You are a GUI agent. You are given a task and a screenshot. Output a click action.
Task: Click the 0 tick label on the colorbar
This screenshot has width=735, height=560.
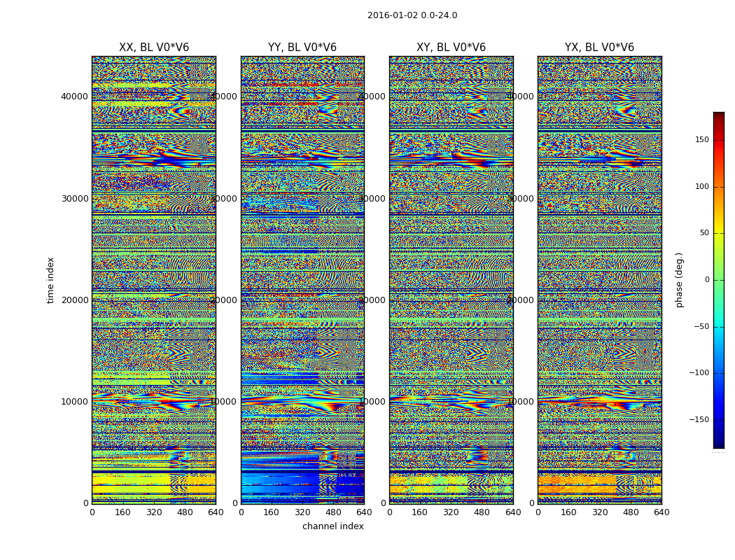[x=706, y=280]
